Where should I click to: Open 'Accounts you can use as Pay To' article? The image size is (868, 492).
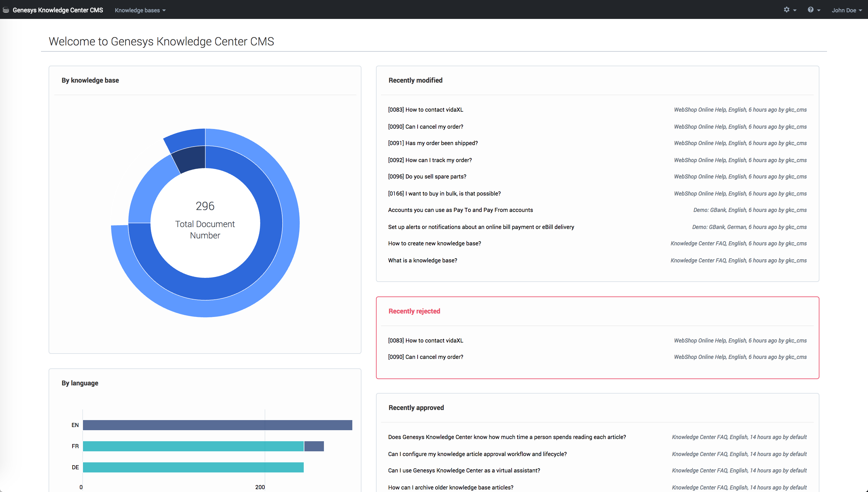point(460,210)
